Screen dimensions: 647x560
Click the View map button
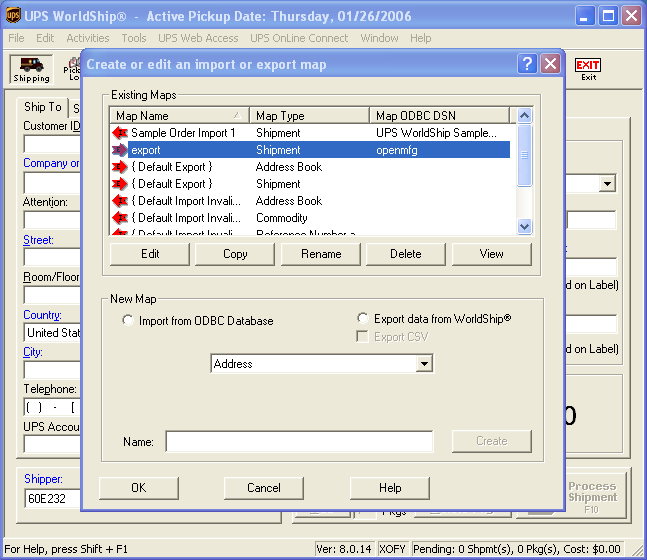491,254
